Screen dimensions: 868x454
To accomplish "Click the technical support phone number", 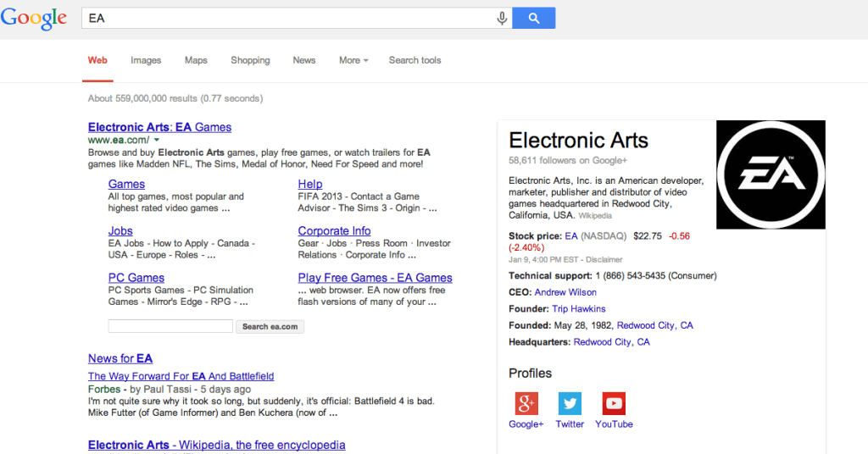I will (x=630, y=276).
